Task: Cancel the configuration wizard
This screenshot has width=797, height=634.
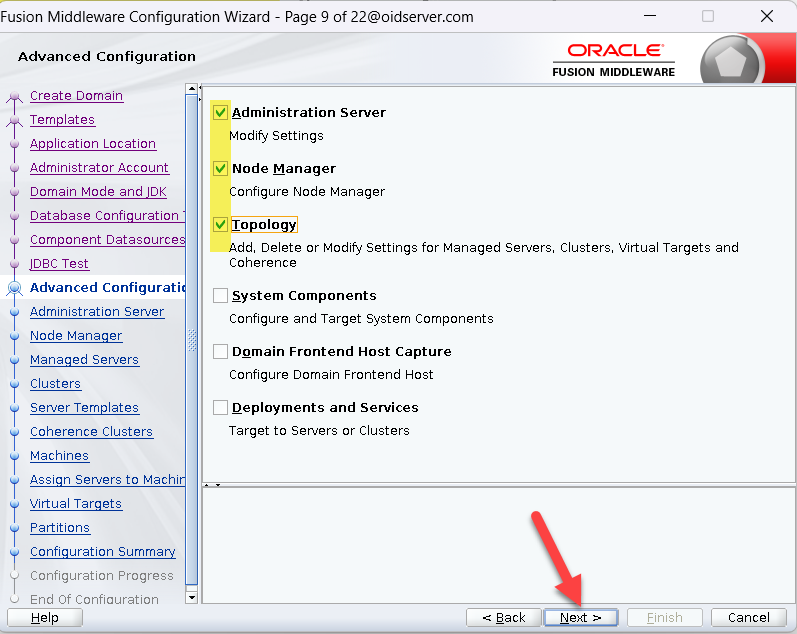Action: (x=748, y=617)
